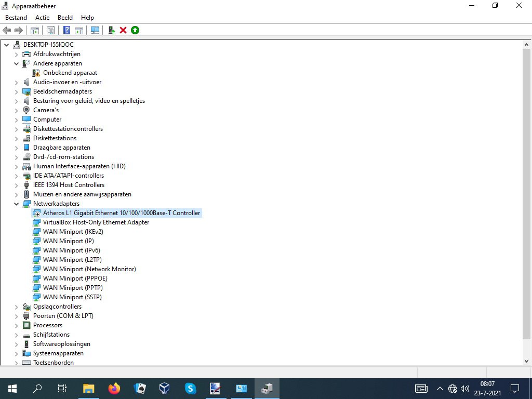The image size is (532, 399).
Task: Collapse the DESKTOP-I55IQOC root node
Action: [6, 45]
